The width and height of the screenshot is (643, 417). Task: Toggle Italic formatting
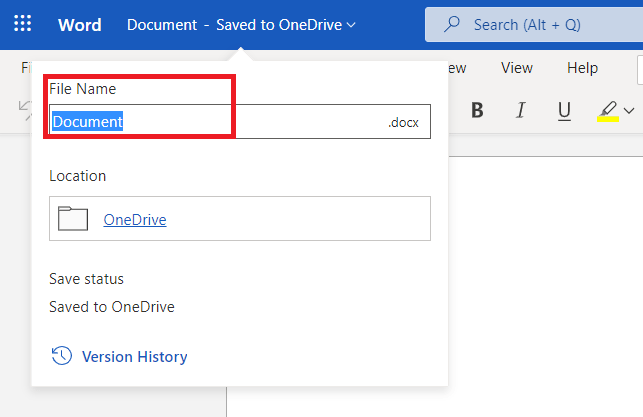[x=521, y=110]
